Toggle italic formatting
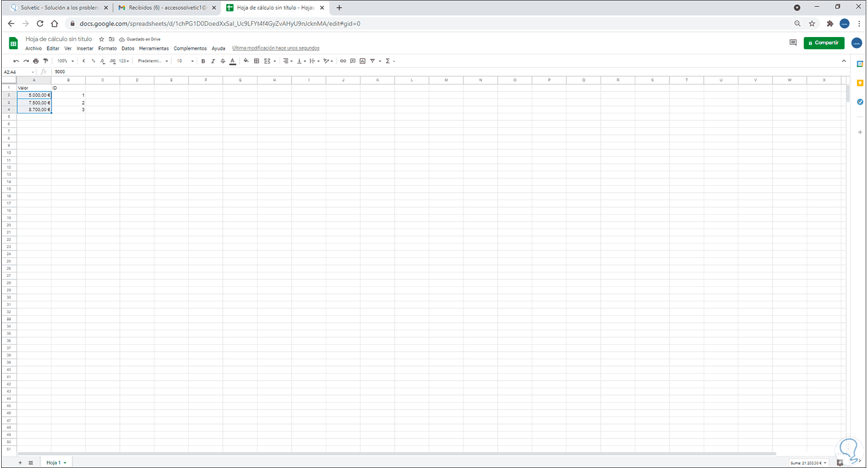Image resolution: width=868 pixels, height=468 pixels. tap(213, 61)
